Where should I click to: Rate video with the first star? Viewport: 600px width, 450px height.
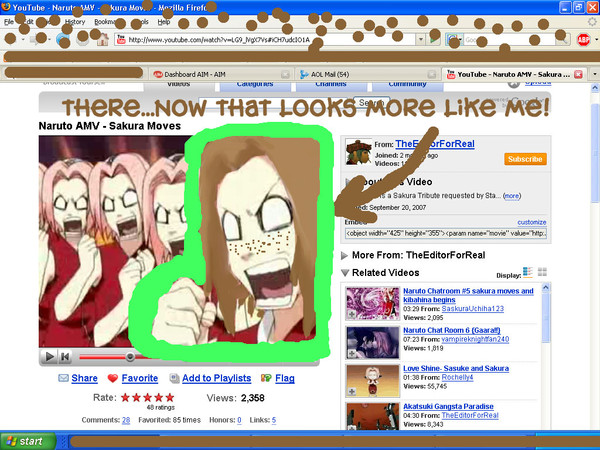pyautogui.click(x=125, y=398)
